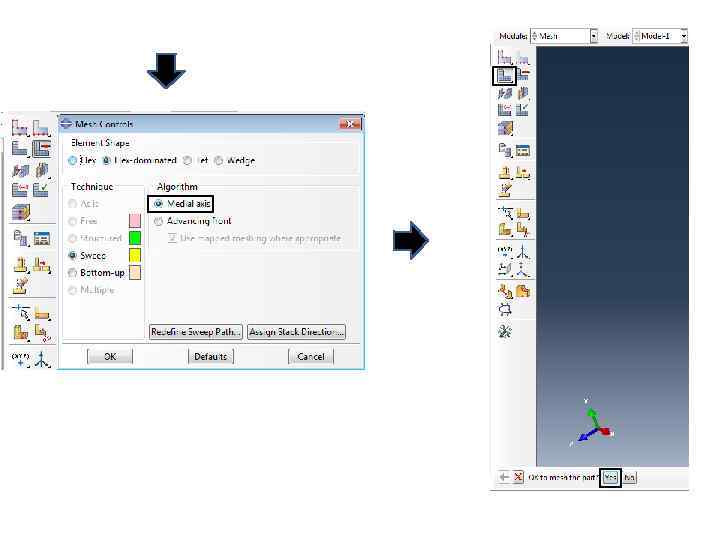Image resolution: width=720 pixels, height=540 pixels.
Task: Click 3D block bottom-up mesh icon beside dialog
Action: tap(21, 213)
